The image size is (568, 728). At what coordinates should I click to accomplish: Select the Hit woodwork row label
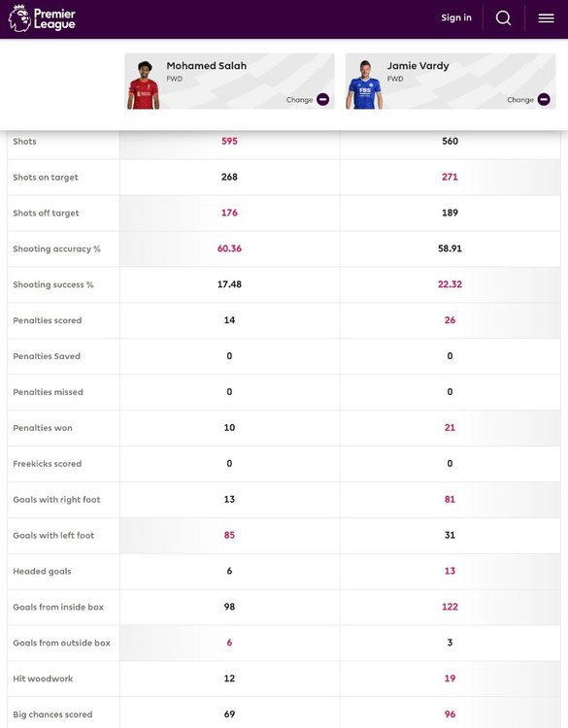click(43, 678)
